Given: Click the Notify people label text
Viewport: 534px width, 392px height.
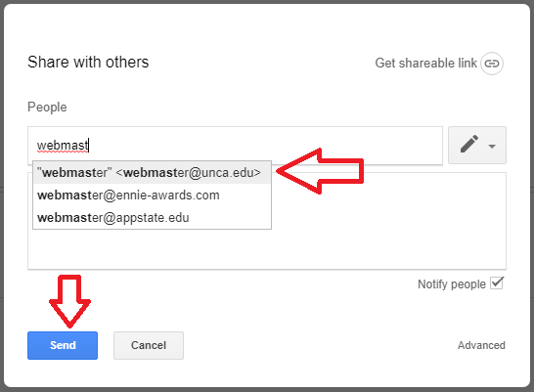Looking at the screenshot, I should pyautogui.click(x=452, y=284).
